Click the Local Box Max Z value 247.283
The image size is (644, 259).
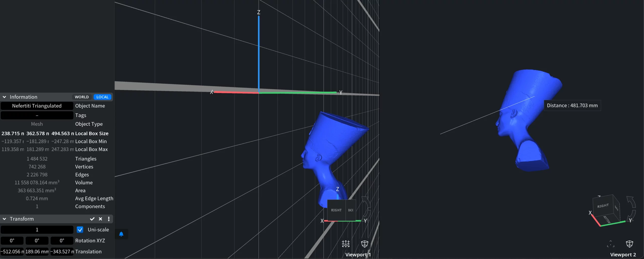pos(63,149)
